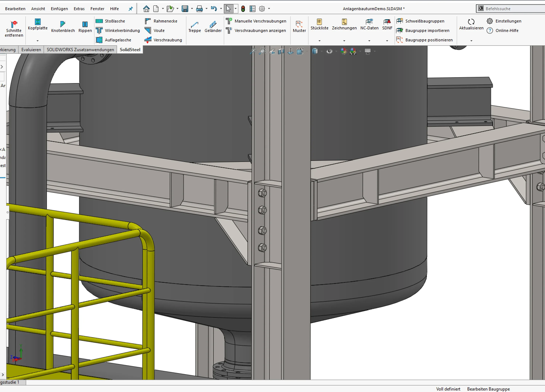
Task: Select the Rippen tool
Action: click(85, 27)
